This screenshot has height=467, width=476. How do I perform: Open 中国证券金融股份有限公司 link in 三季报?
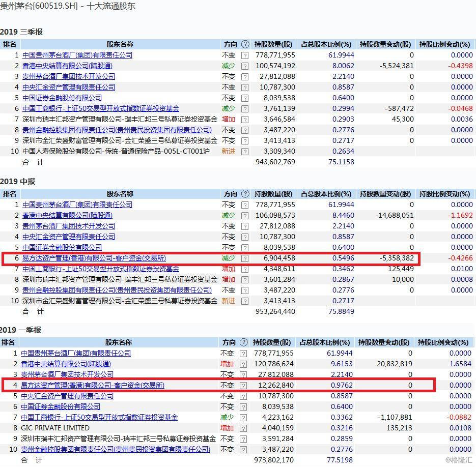tap(62, 98)
